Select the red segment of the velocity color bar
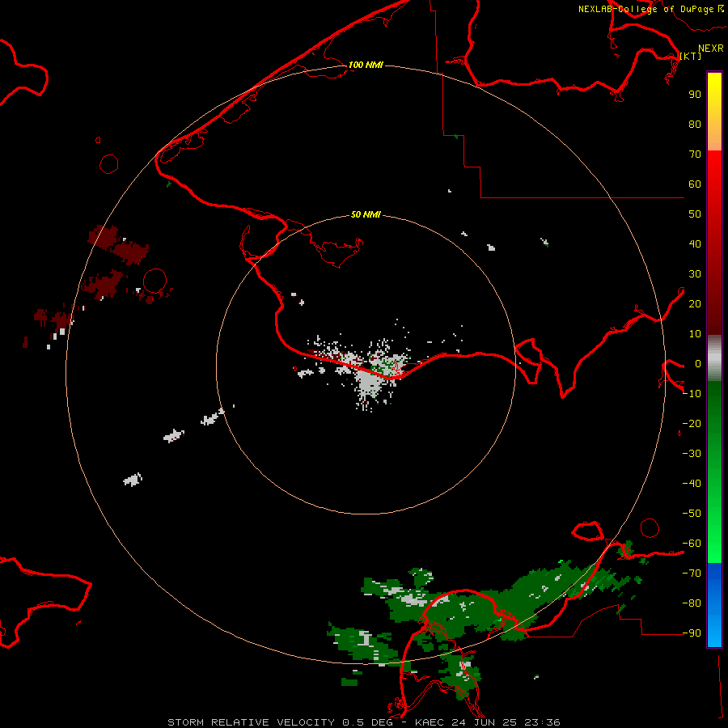The image size is (728, 728). coord(714,243)
